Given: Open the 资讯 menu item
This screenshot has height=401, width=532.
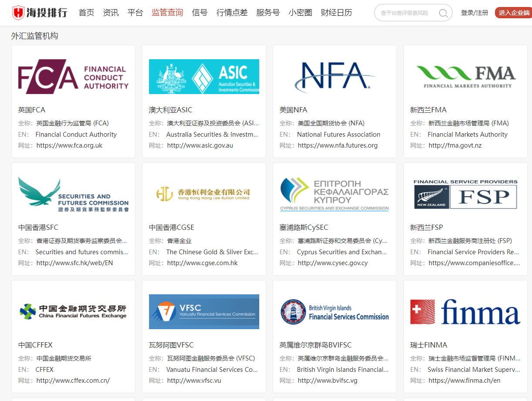Looking at the screenshot, I should (x=111, y=13).
